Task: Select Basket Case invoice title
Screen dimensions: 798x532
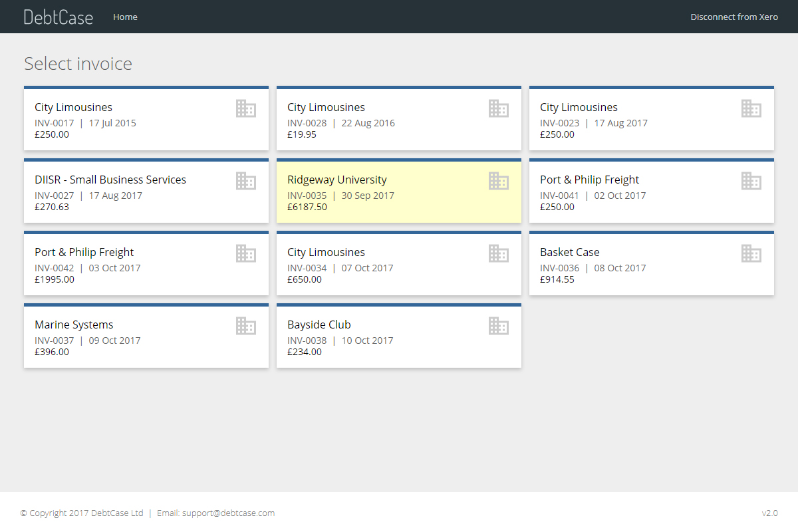Action: point(569,252)
